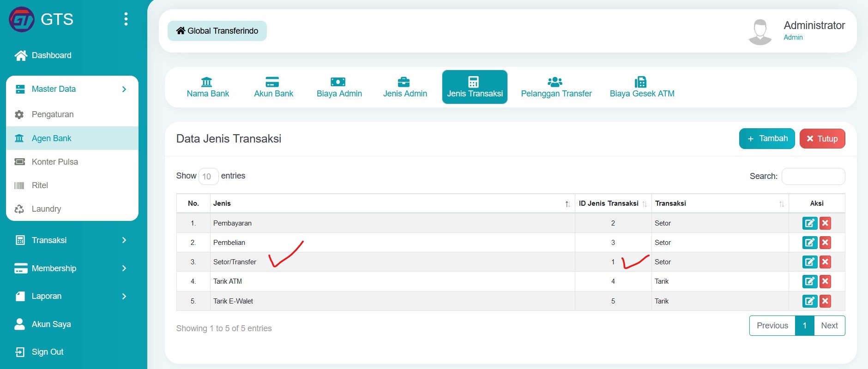
Task: Open Pengaturan settings item
Action: point(72,114)
